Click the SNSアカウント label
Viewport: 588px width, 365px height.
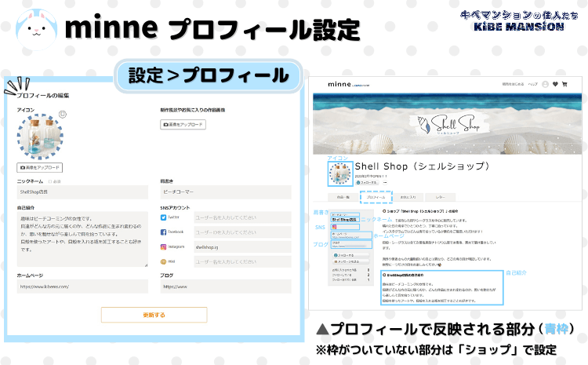[175, 208]
